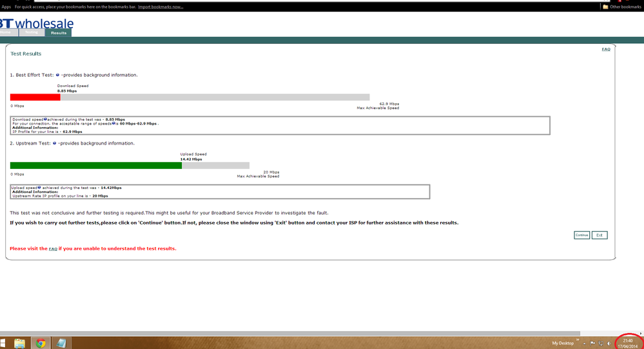This screenshot has height=349, width=644.
Task: Click the info icon after 'Download speed'
Action: 45,119
